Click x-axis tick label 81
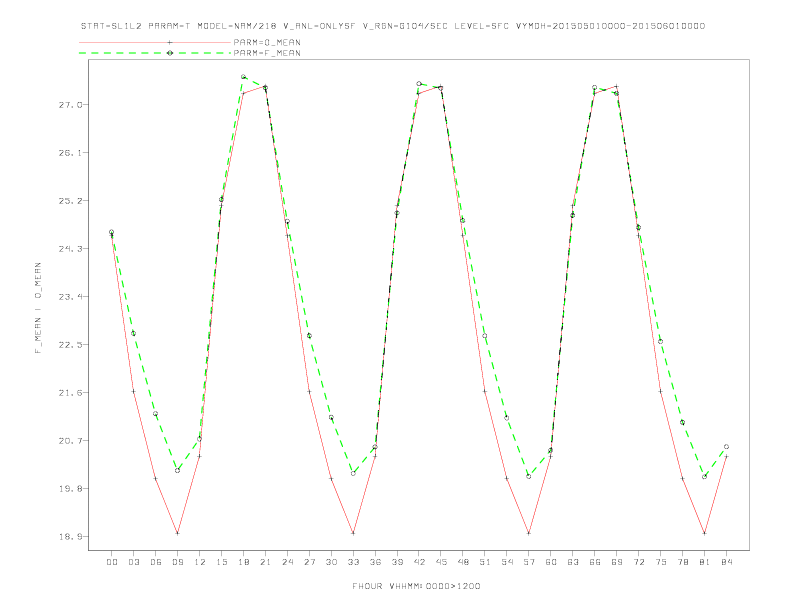 point(705,562)
